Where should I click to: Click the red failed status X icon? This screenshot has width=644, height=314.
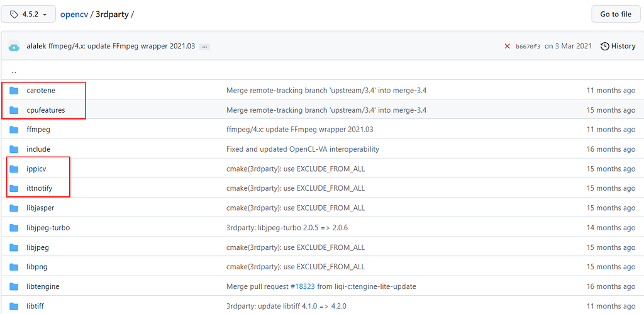click(508, 46)
